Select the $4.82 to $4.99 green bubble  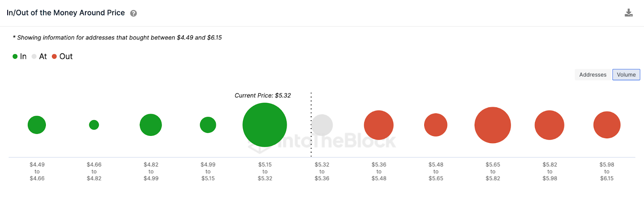tap(151, 125)
